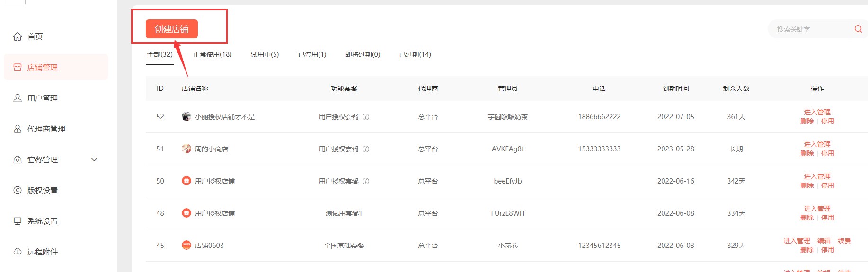The width and height of the screenshot is (868, 272).
Task: Click shop name 店铺0603
Action: (x=209, y=246)
